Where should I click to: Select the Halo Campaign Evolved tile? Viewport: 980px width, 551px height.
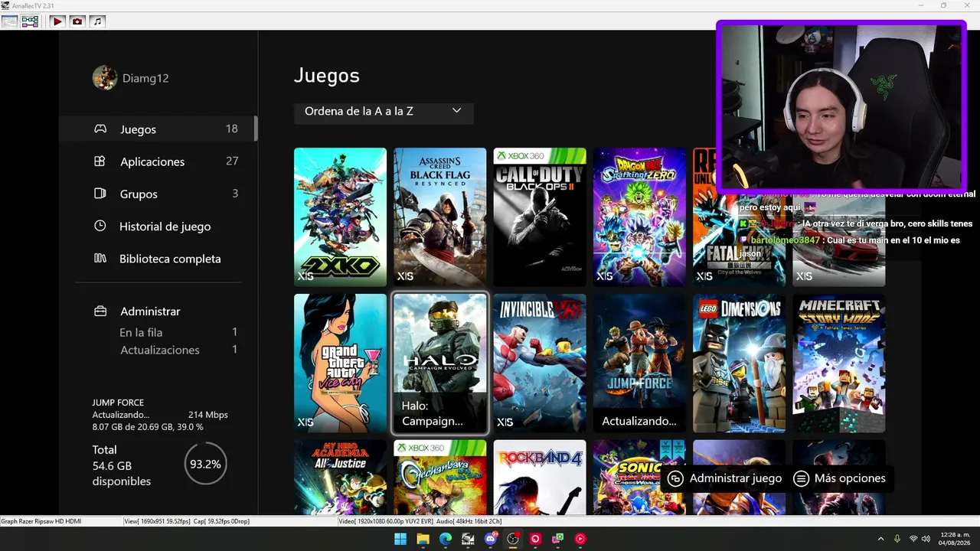coord(439,363)
